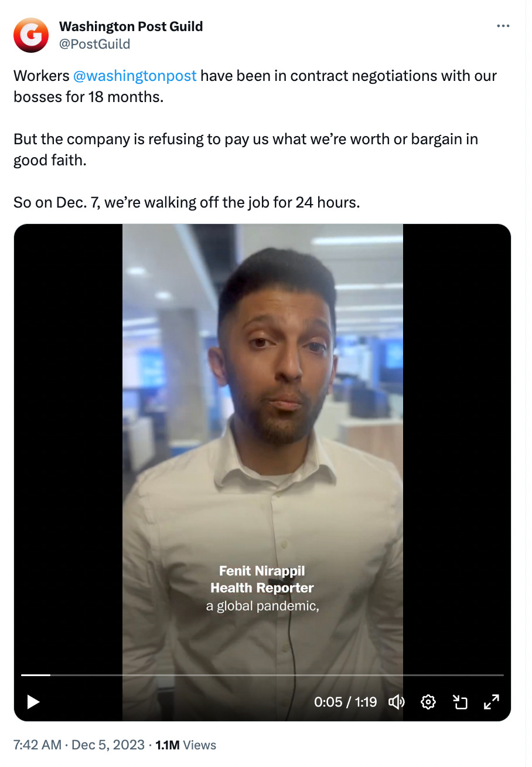
Task: Open the Washington Post Guild display name
Action: (131, 26)
